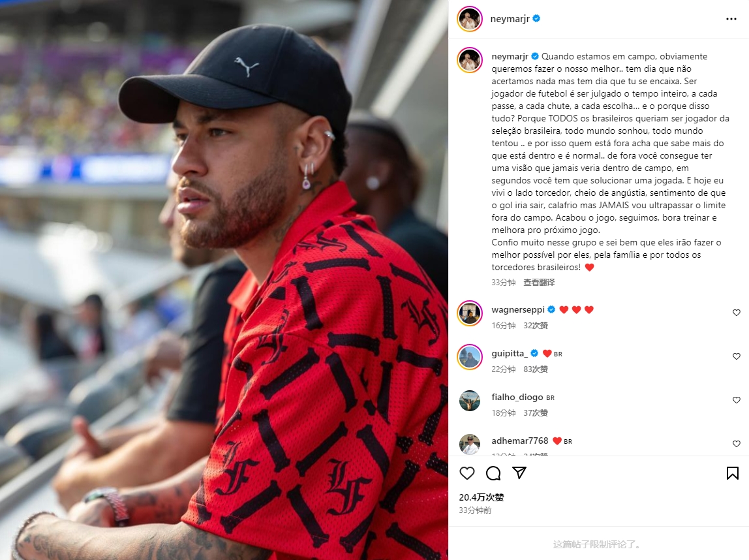Screen dimensions: 749x560
Task: Open the three-dot more options menu
Action: 731,19
